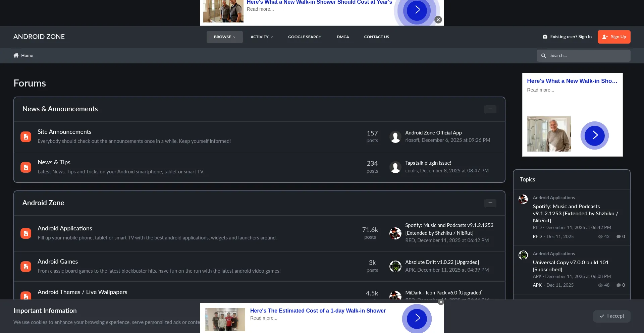Open the Activity dropdown menu
644x333 pixels.
(262, 37)
